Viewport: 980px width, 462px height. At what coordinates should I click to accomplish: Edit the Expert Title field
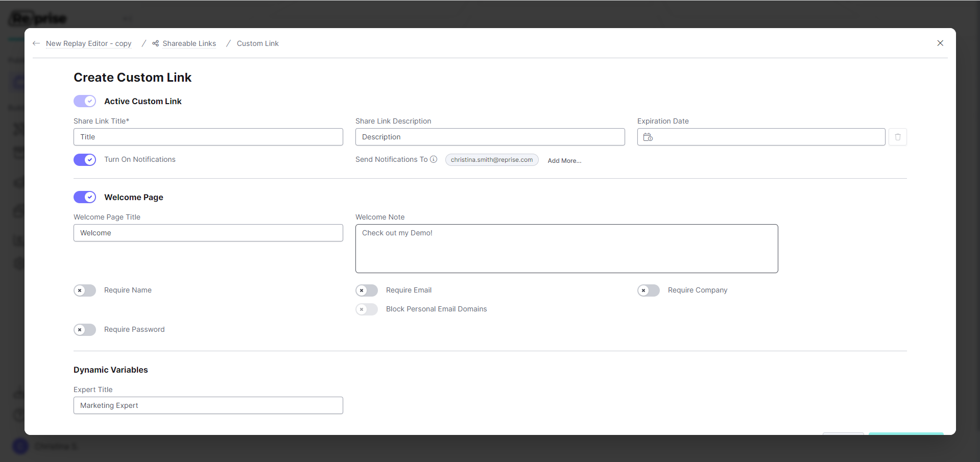(208, 405)
